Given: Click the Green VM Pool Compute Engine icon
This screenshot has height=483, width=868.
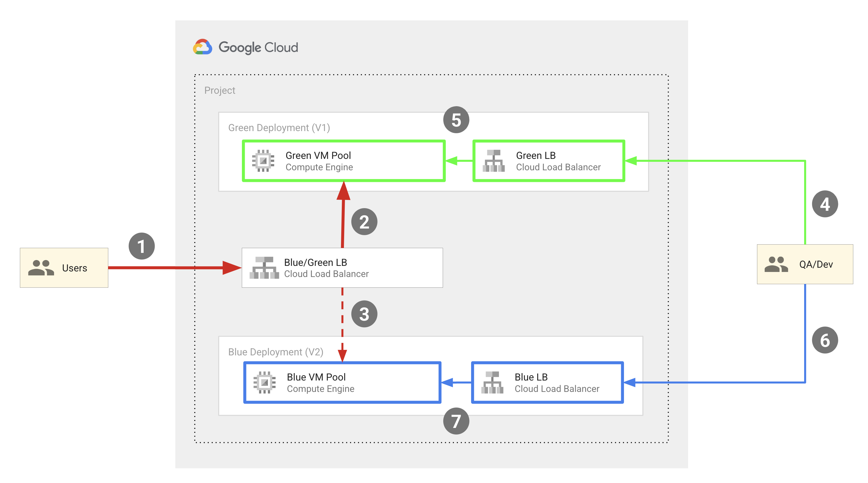Looking at the screenshot, I should [x=263, y=161].
